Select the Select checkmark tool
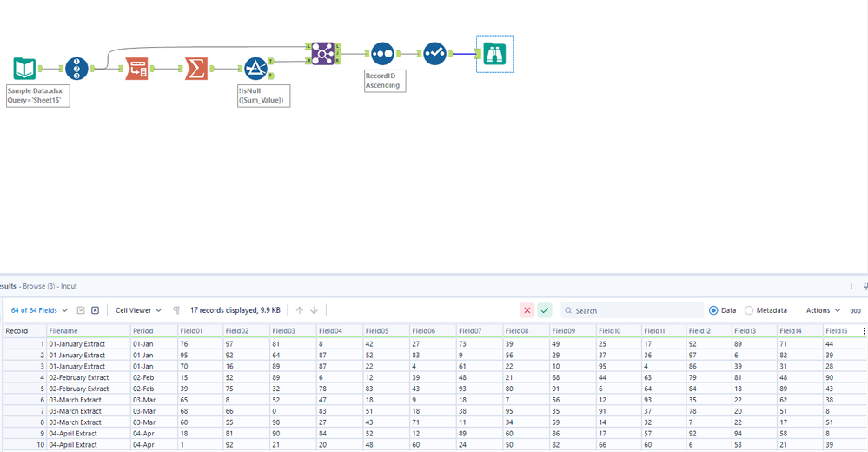This screenshot has height=452, width=868. pos(435,54)
